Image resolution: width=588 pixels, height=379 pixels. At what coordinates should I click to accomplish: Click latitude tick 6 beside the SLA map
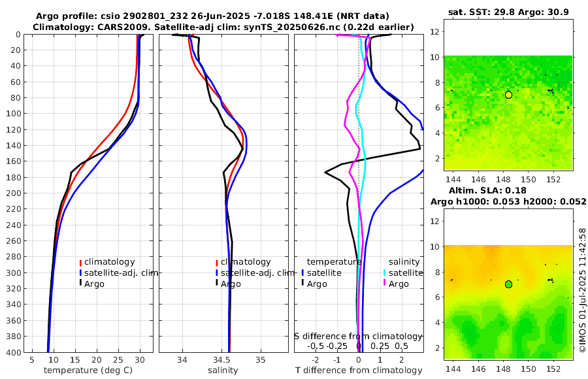click(436, 297)
